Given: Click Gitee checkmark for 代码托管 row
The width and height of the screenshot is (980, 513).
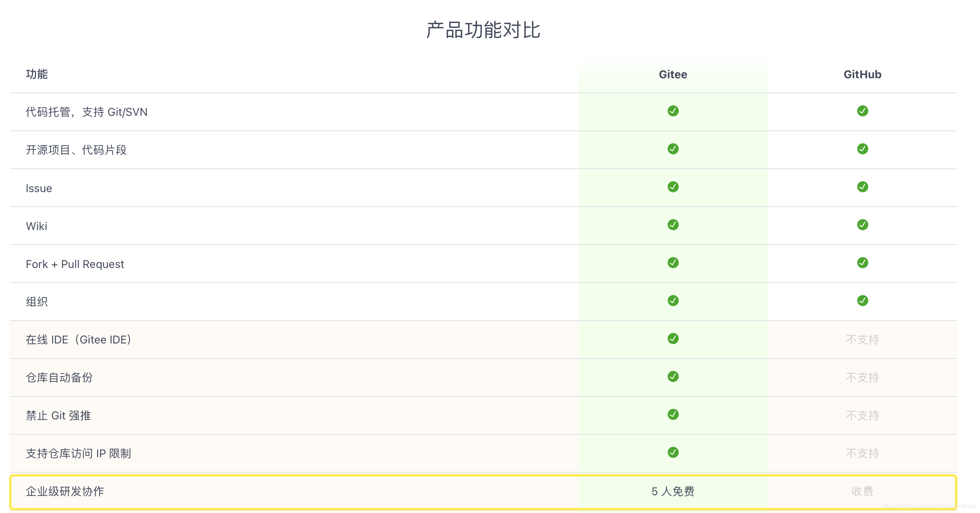Looking at the screenshot, I should click(673, 111).
